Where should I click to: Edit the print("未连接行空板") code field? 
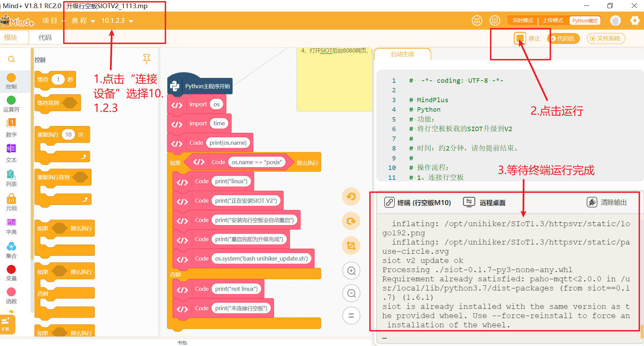click(241, 308)
